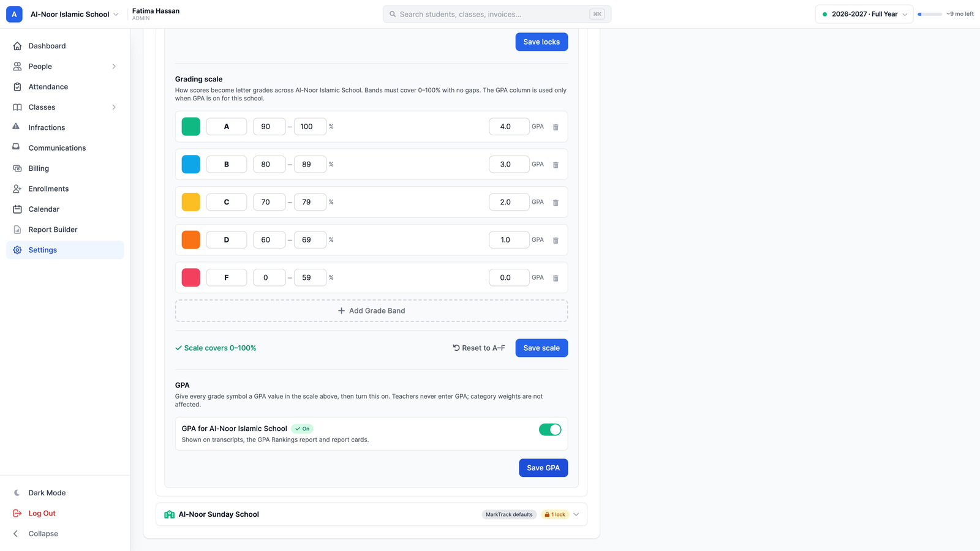Image resolution: width=980 pixels, height=551 pixels.
Task: Click the Save scale button
Action: 541,348
